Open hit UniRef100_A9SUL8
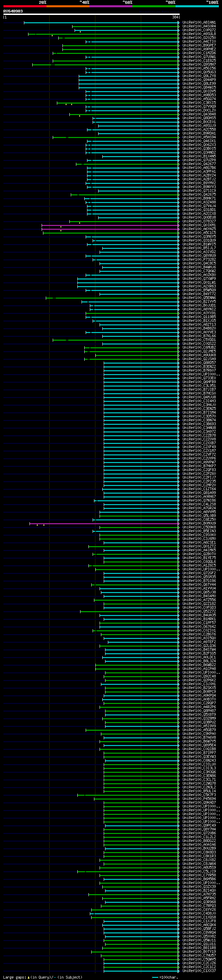222x980 pixels. click(x=199, y=34)
